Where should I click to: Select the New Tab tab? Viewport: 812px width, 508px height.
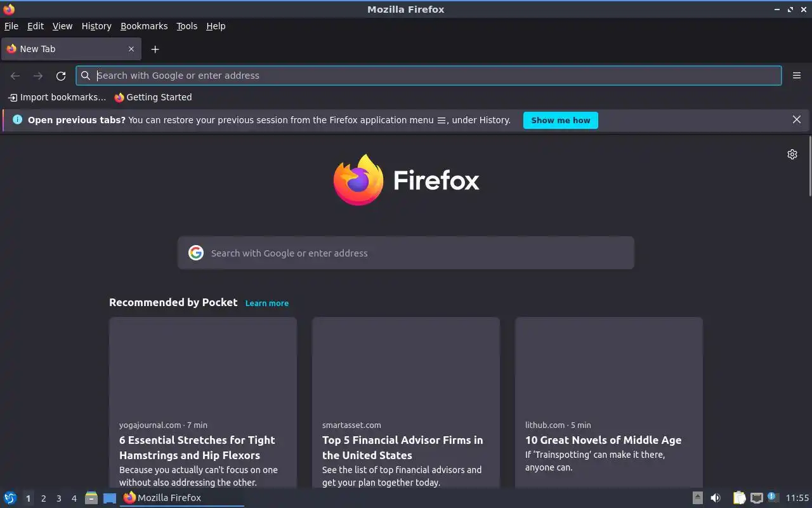(70, 49)
